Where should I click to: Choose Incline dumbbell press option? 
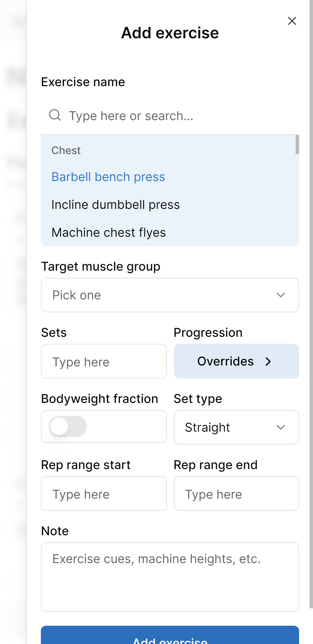[115, 205]
